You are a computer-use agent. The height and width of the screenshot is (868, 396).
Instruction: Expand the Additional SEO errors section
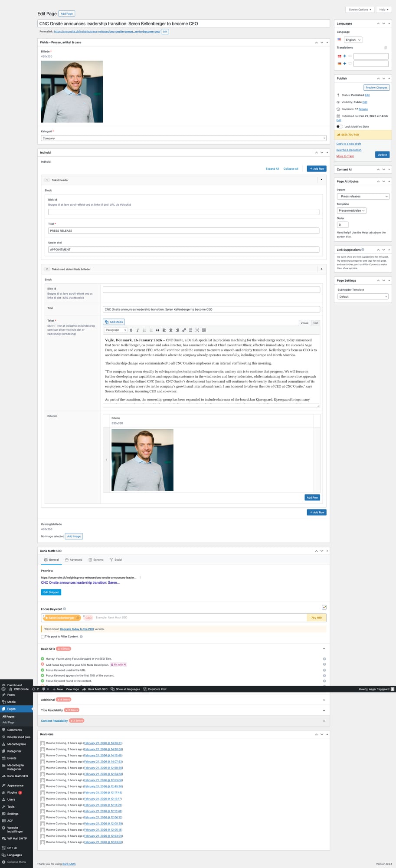[x=324, y=700]
